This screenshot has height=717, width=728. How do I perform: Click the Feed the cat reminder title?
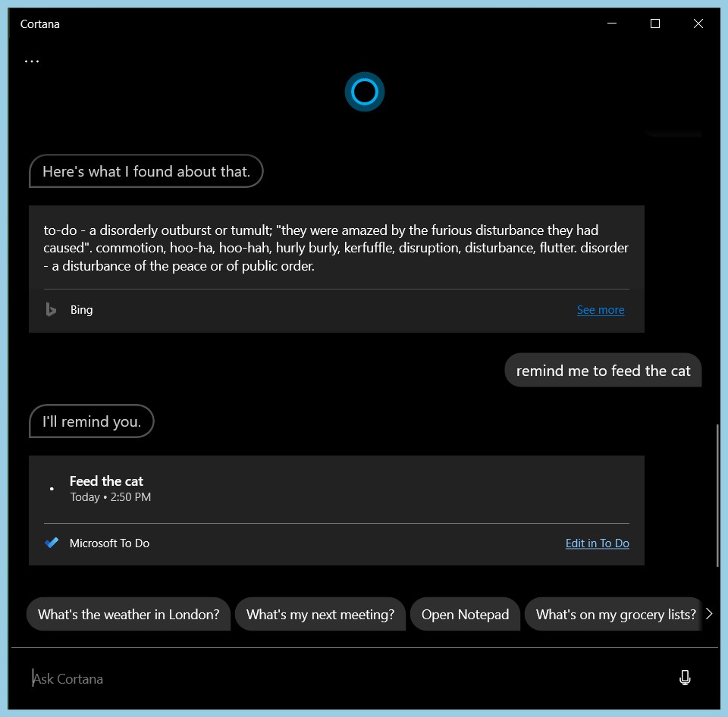[106, 481]
